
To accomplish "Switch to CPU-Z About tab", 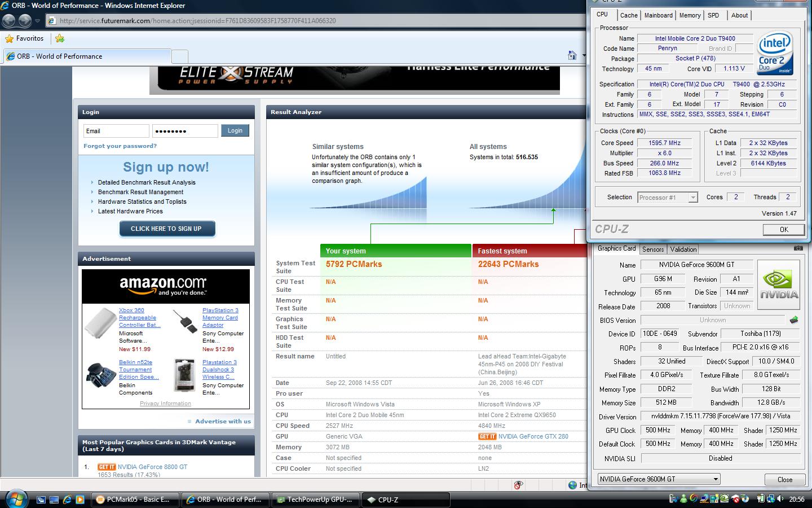I will click(x=739, y=16).
